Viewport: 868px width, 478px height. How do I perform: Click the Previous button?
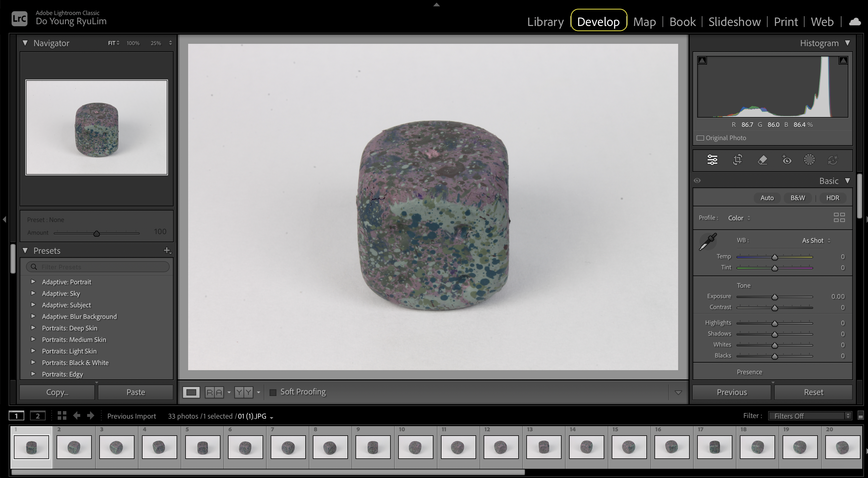(732, 392)
